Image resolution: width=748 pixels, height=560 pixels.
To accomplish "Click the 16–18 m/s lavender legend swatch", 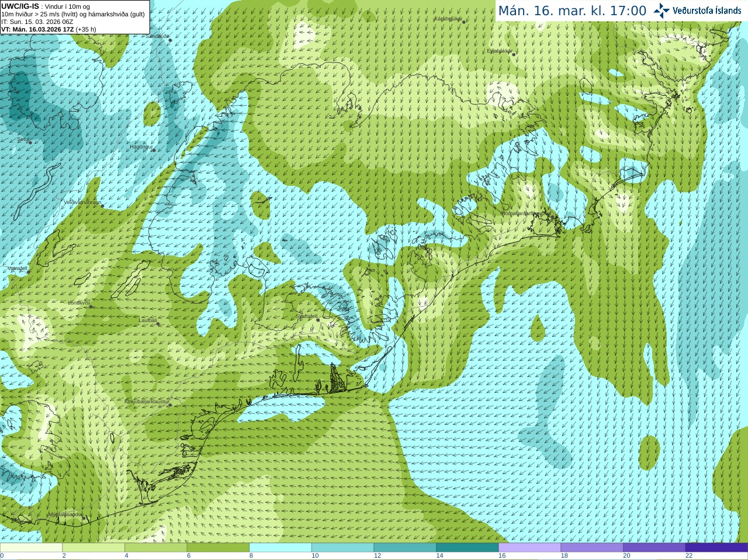I will tap(529, 547).
